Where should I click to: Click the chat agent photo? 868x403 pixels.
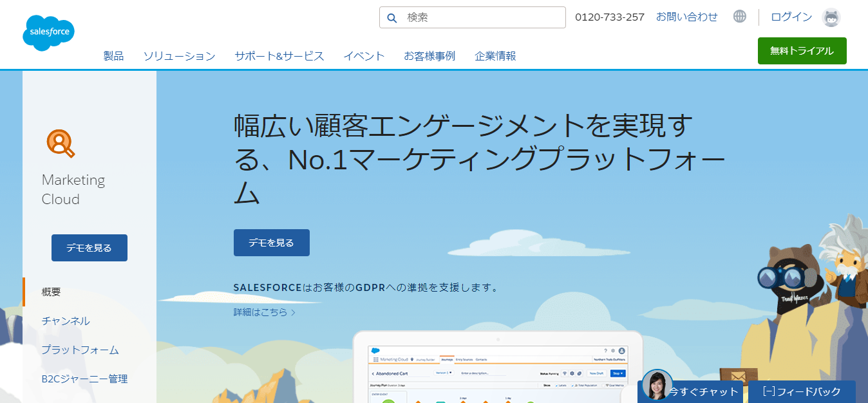point(657,385)
